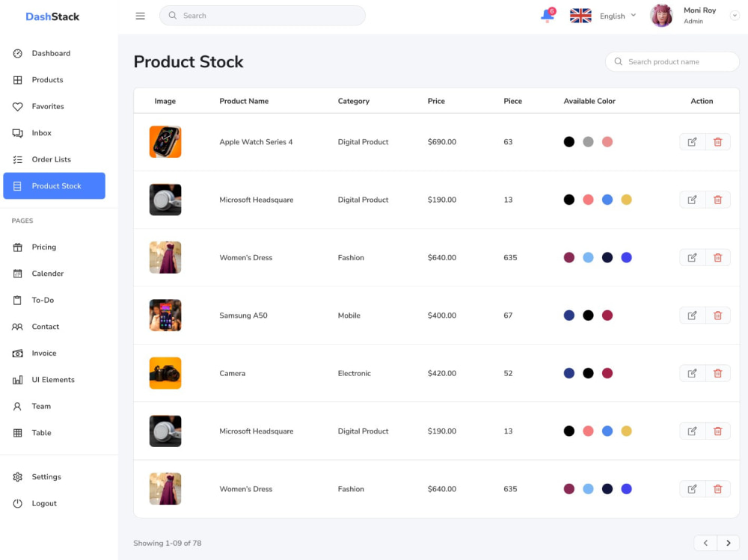Click the UI Elements chart icon
Image resolution: width=748 pixels, height=560 pixels.
point(18,380)
